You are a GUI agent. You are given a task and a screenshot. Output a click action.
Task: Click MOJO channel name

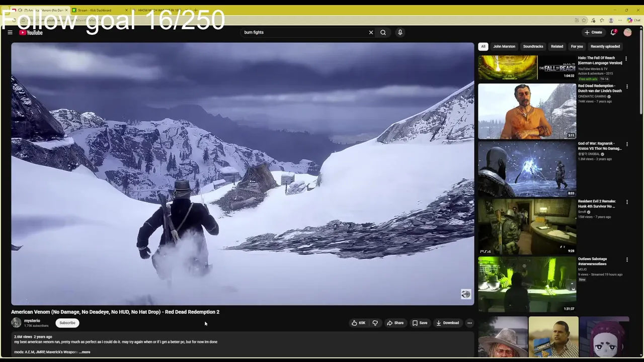point(582,269)
